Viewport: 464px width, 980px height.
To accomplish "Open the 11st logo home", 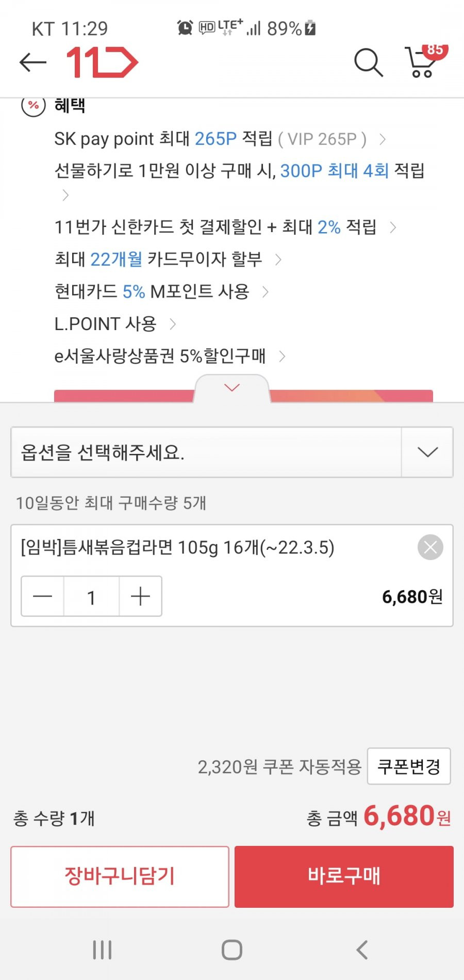I will click(102, 62).
